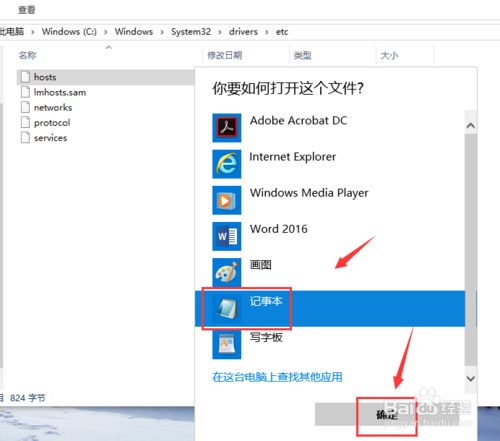The width and height of the screenshot is (500, 441).
Task: Choose Adobe Acrobat DC label
Action: tap(299, 120)
